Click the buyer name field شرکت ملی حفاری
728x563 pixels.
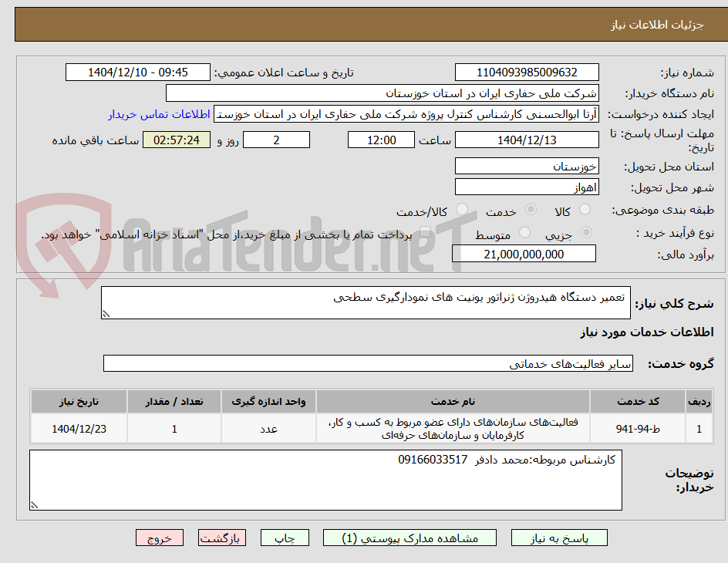tap(382, 93)
